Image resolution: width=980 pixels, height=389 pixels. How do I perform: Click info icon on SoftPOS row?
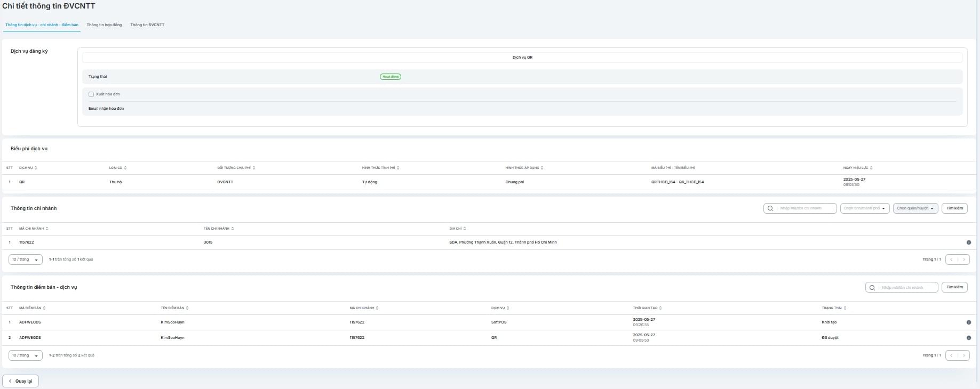[x=968, y=322]
